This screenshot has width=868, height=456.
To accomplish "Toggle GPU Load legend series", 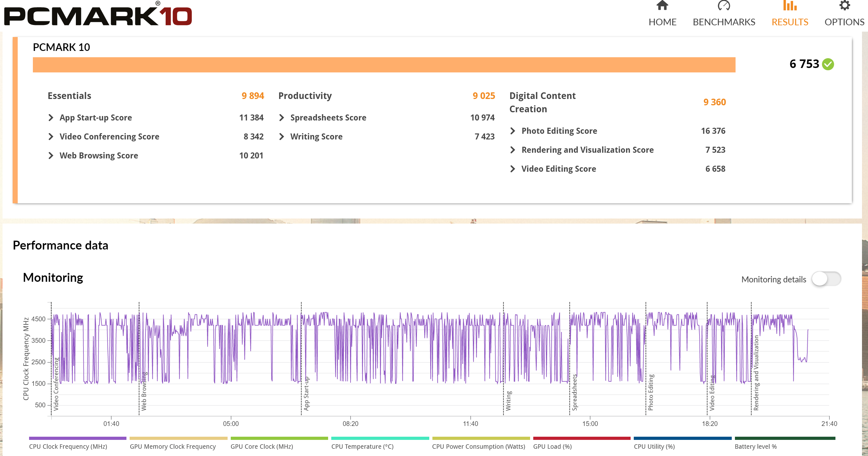I will tap(552, 446).
